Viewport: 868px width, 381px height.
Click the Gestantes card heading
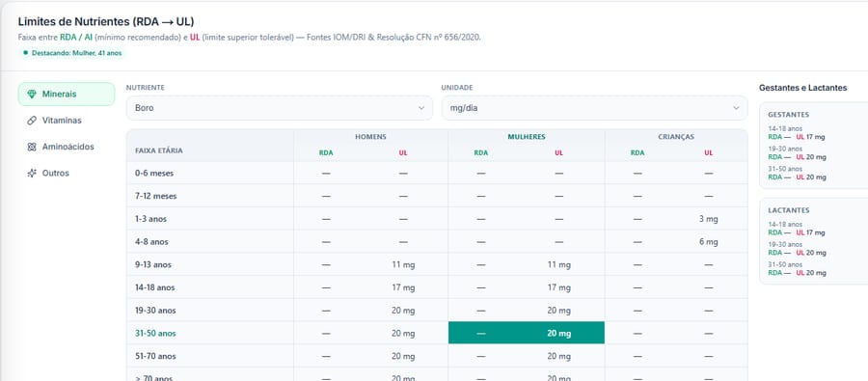click(788, 115)
